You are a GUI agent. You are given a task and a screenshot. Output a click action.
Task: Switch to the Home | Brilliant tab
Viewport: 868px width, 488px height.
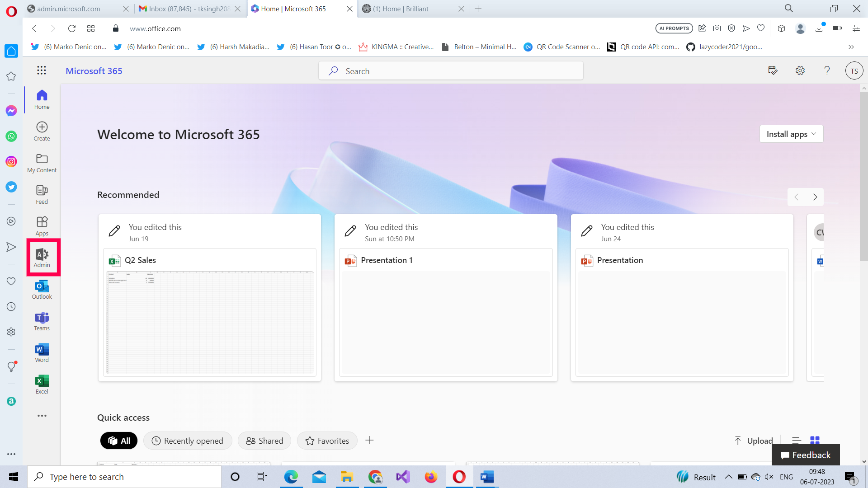click(x=414, y=9)
